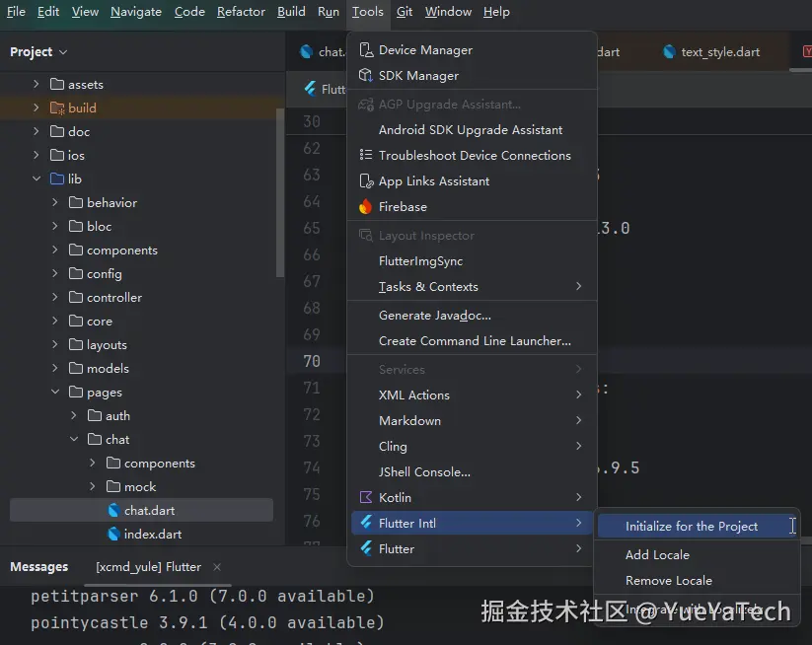Close the [xcmd_yule] Flutter messages tab

point(217,567)
